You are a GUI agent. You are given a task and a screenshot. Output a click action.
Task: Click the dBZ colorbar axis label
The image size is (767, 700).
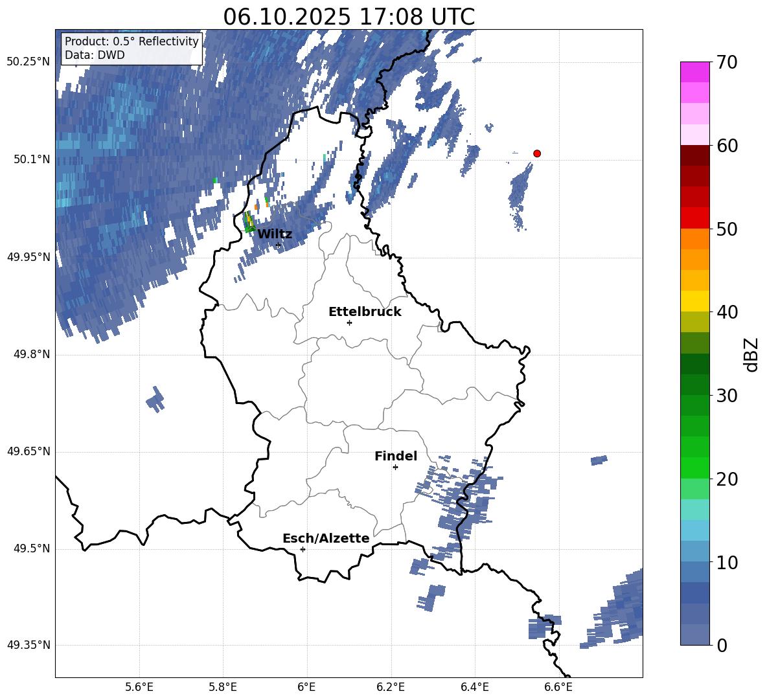[751, 354]
